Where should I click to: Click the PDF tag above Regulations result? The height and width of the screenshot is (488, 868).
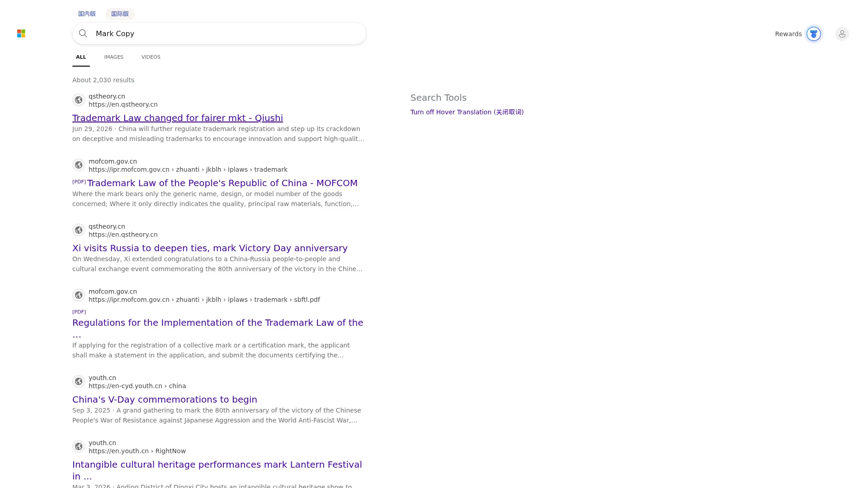point(79,312)
